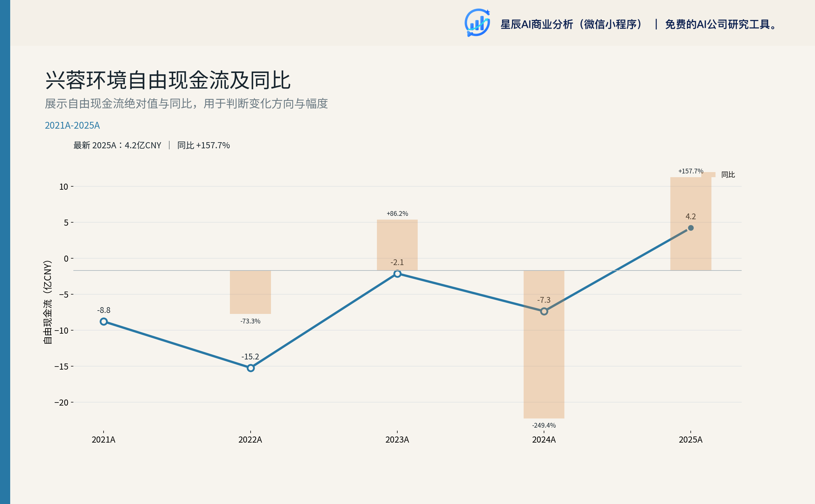Click the 2024A data point marker at -7.3
815x504 pixels.
(x=544, y=311)
